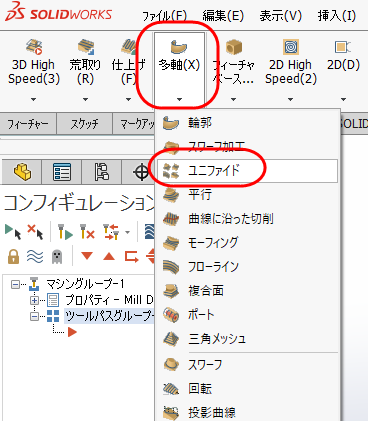Click the tool with green arrow icon
The image size is (368, 421).
pos(65,232)
